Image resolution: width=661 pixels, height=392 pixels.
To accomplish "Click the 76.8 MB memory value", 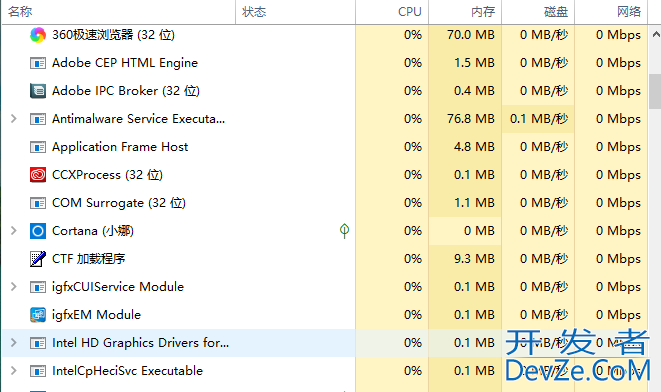I will point(470,119).
